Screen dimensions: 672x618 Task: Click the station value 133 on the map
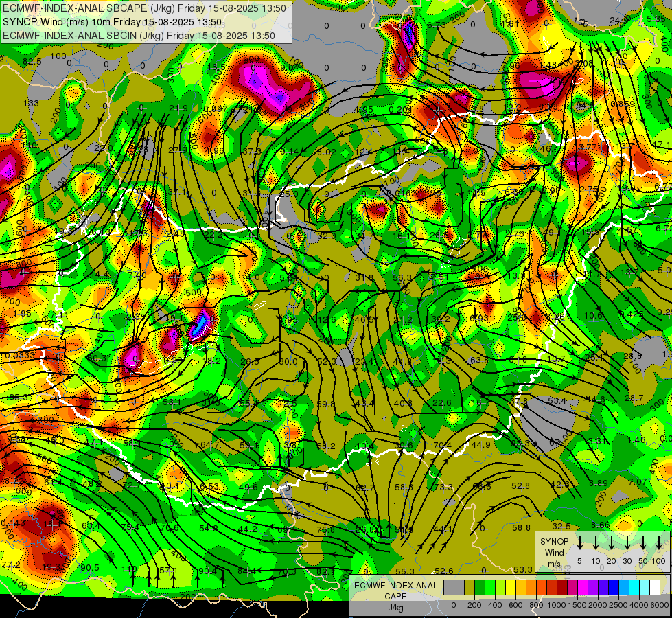pos(31,104)
